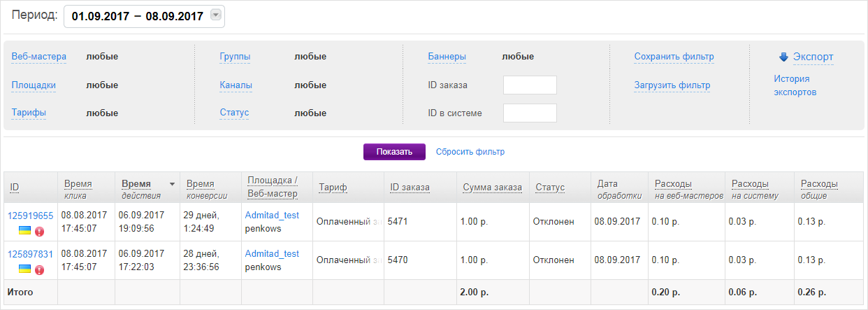Image resolution: width=868 pixels, height=310 pixels.
Task: Open the Статус filter selector
Action: coord(234,113)
